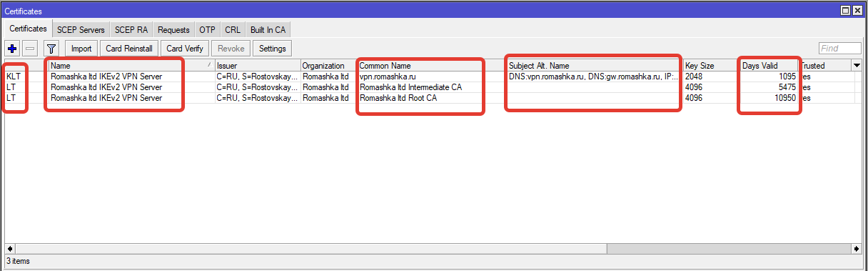Sort by the Days Valid column header

(x=769, y=66)
